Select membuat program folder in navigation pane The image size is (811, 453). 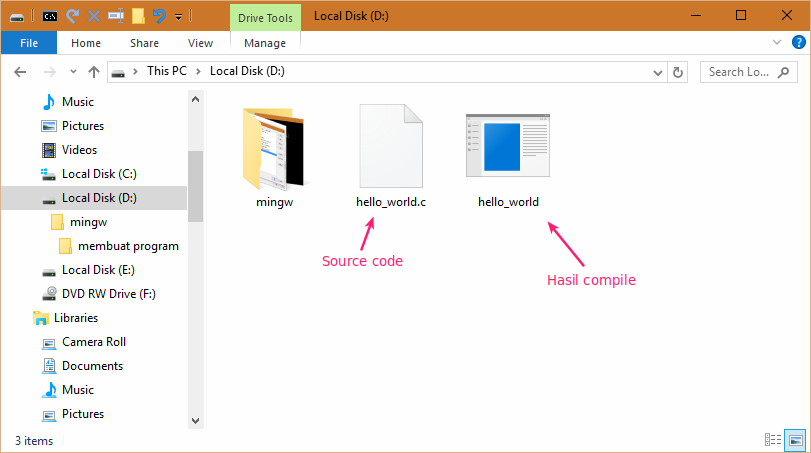coord(128,246)
